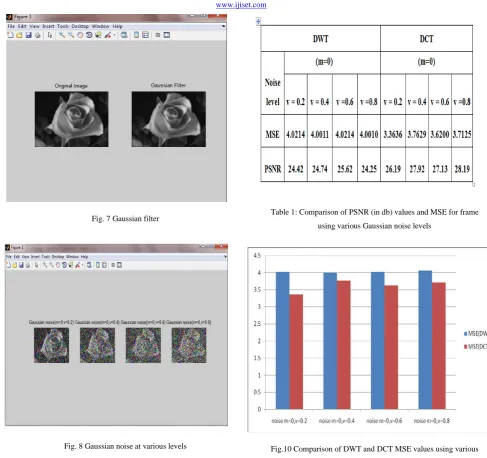
Task: Show Plot Tools and dock Figure 3
Action: (x=167, y=35)
